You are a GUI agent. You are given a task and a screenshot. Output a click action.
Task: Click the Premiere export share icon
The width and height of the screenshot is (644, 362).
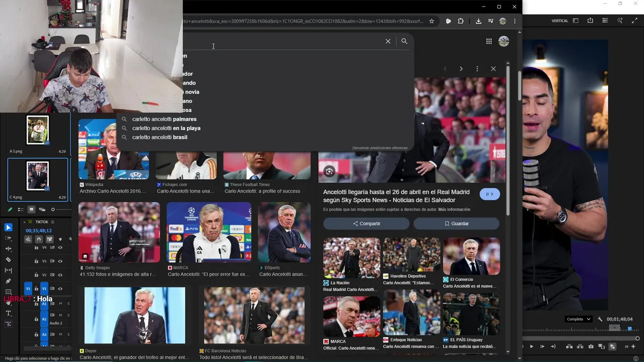click(590, 21)
